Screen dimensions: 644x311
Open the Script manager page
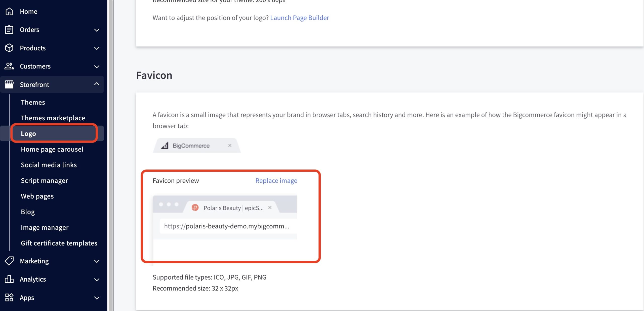pyautogui.click(x=44, y=181)
